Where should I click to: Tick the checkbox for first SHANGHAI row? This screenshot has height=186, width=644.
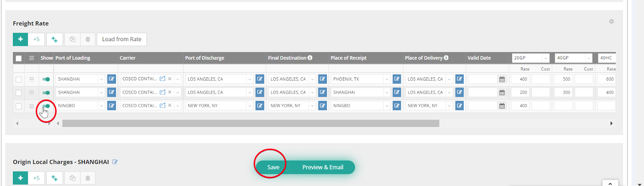[19, 79]
